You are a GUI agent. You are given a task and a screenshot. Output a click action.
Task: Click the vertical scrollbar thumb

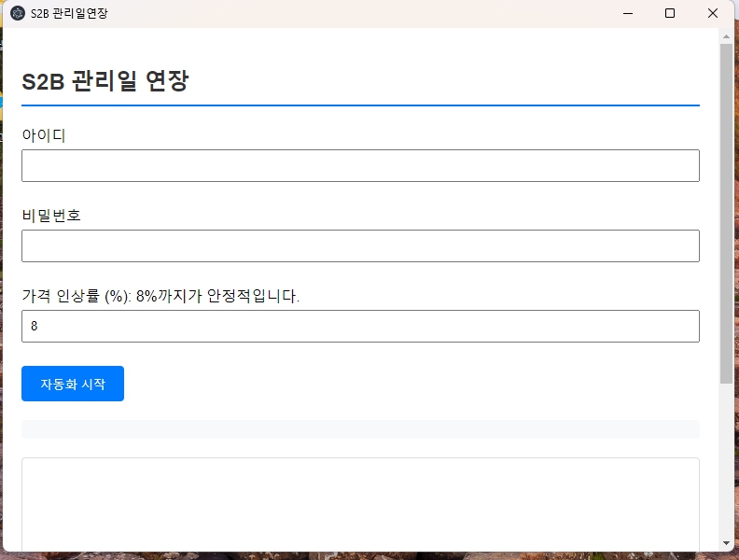pyautogui.click(x=726, y=213)
